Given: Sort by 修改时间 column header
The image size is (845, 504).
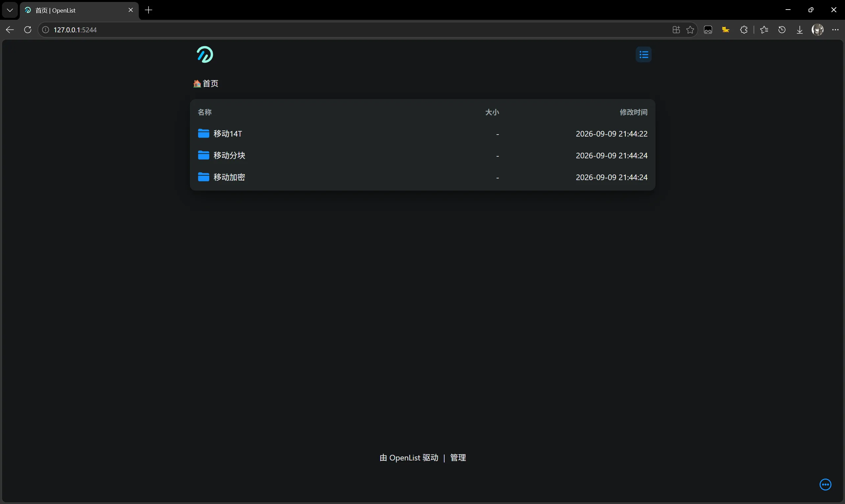Looking at the screenshot, I should pyautogui.click(x=634, y=112).
